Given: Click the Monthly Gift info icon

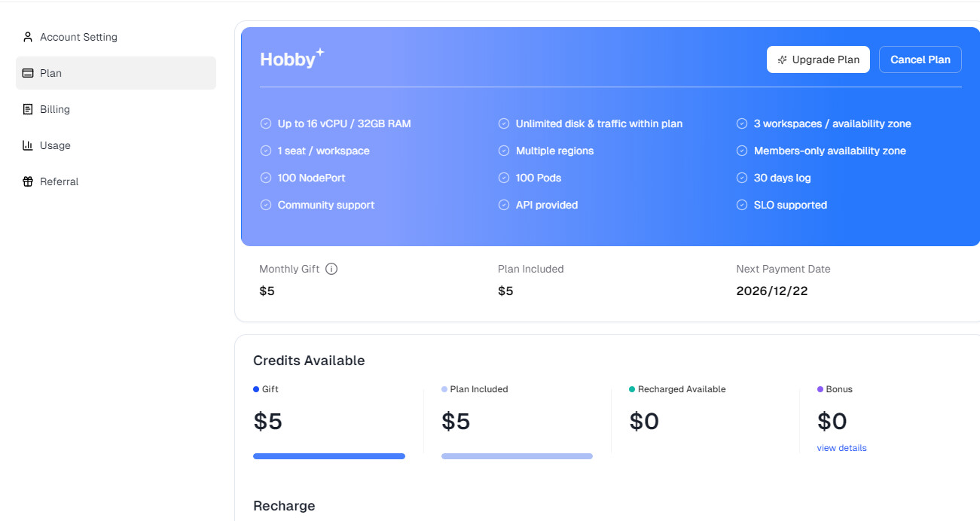Looking at the screenshot, I should coord(331,269).
